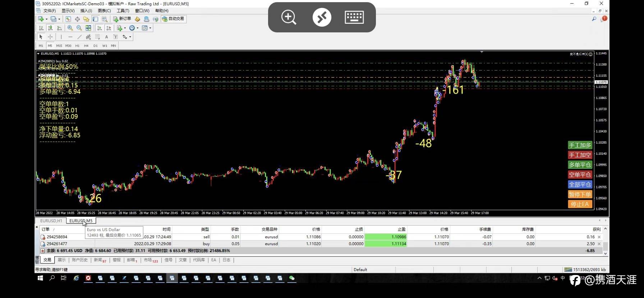644x298 pixels.
Task: Close sell order 294258694 with its X
Action: [599, 237]
